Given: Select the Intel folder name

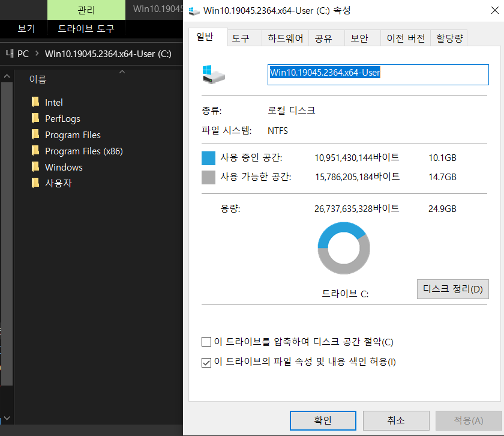Looking at the screenshot, I should point(53,102).
